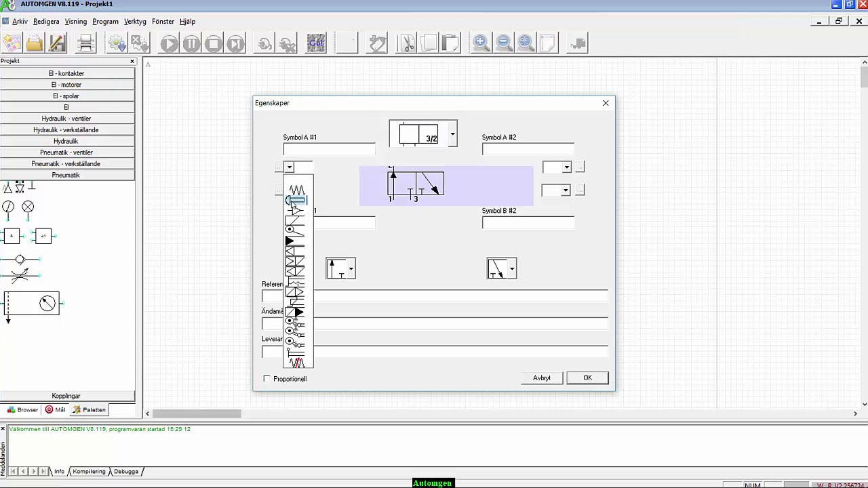Collapse the left actuator dropdown arrow
This screenshot has width=868, height=488.
[x=289, y=167]
